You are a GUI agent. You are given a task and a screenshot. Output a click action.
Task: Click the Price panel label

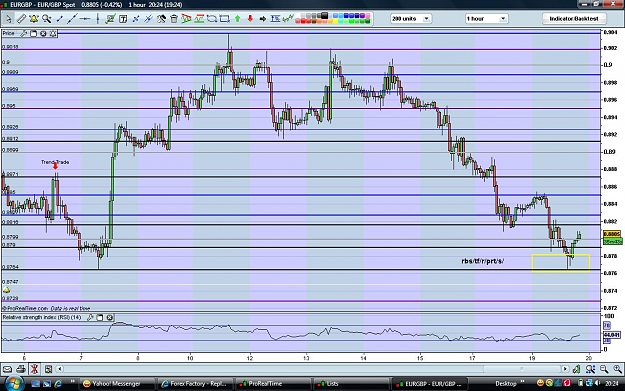pos(8,33)
